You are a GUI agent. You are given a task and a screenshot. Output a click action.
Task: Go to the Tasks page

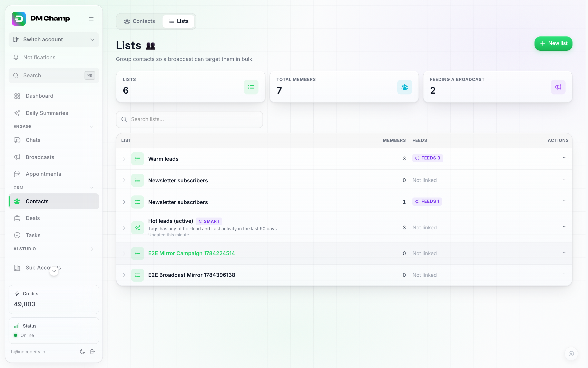point(54,235)
